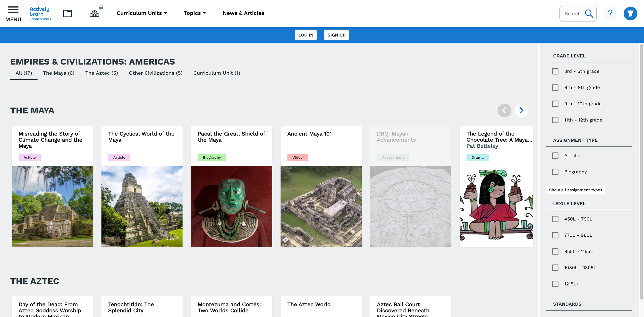Check the 450L - 790L Lexile filter
This screenshot has width=644, height=317.
pos(555,219)
